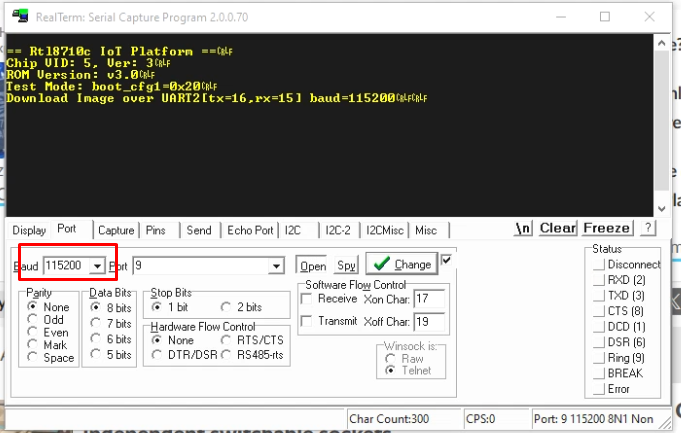Open the Pins tab

[x=155, y=230]
